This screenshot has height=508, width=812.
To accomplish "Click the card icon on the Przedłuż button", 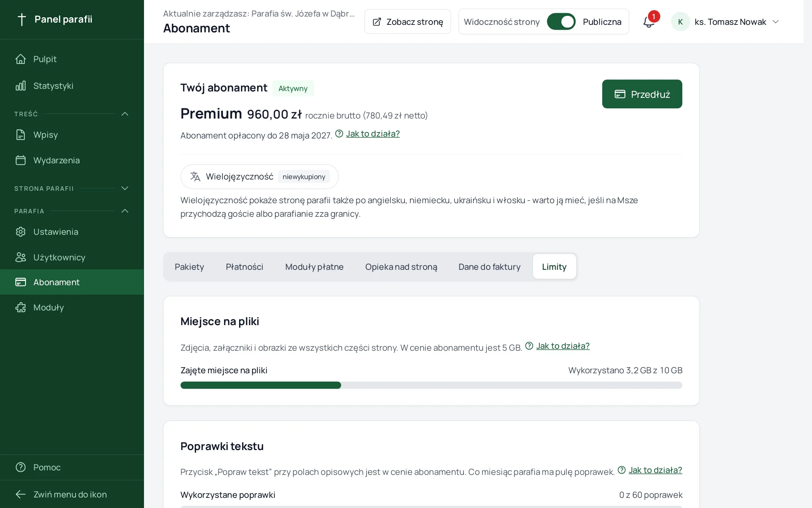I will (x=620, y=94).
